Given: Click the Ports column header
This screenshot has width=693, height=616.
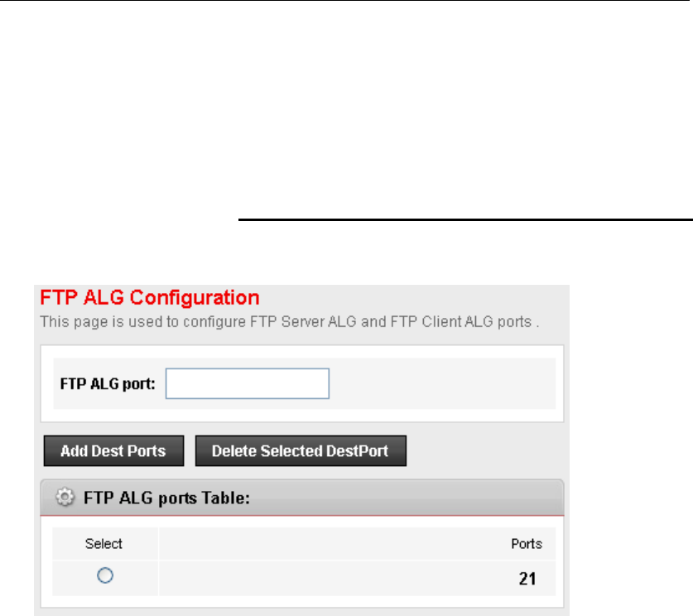Looking at the screenshot, I should pos(527,544).
